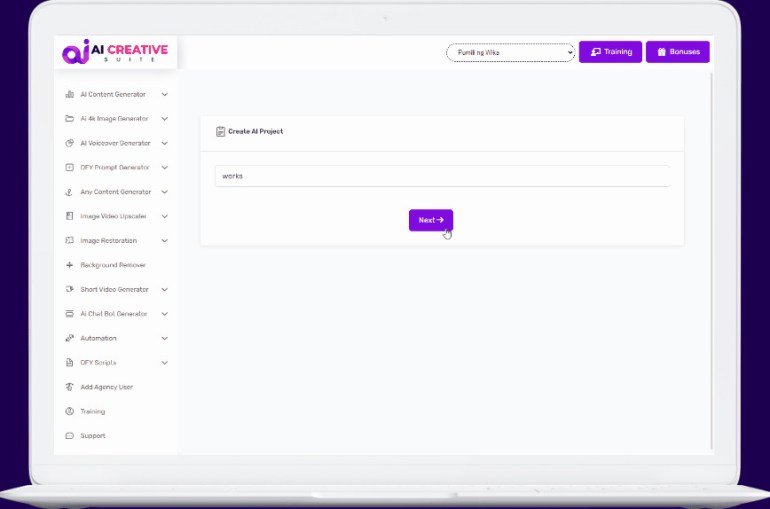Screen dimensions: 770x509
Task: Expand the Image Restoration chevron
Action: point(165,241)
